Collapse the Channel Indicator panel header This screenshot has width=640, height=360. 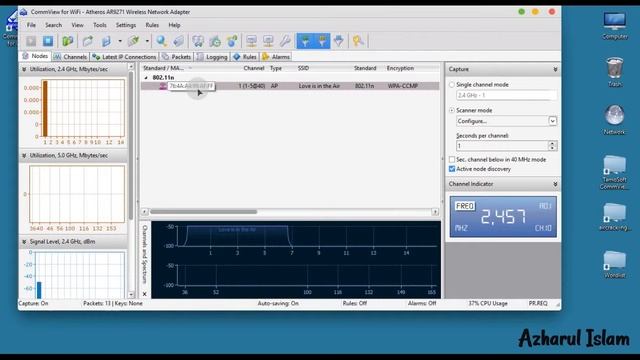pos(555,184)
